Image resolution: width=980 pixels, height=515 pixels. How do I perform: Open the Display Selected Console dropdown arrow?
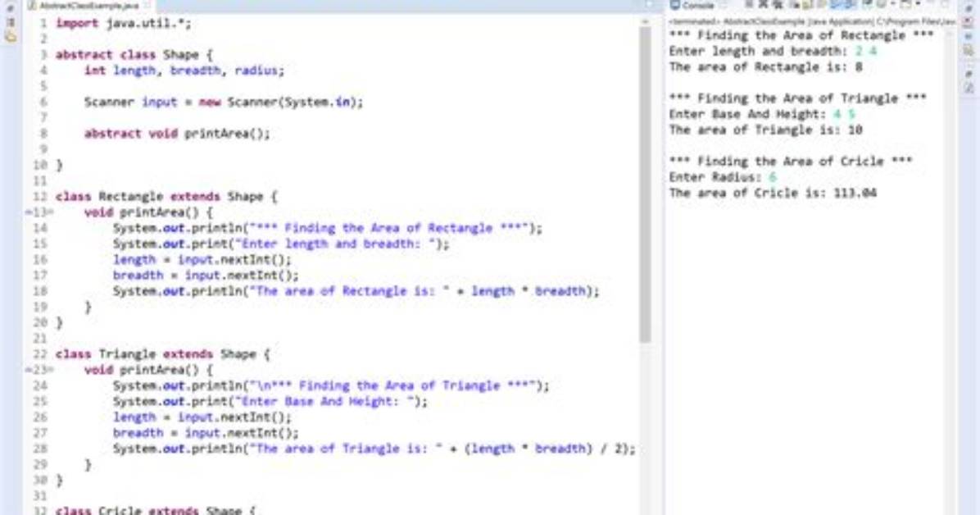click(x=892, y=5)
